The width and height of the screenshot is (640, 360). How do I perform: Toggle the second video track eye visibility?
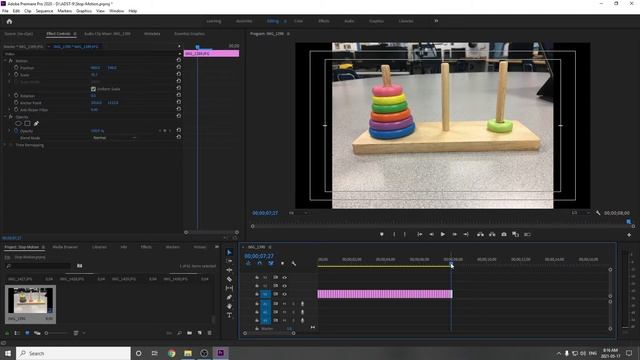coord(284,286)
